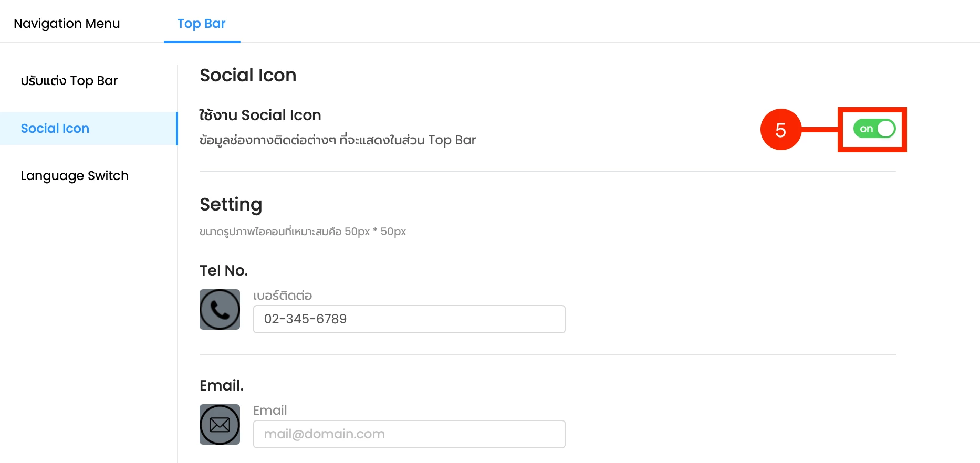
Task: Click the Tel No. section label
Action: tap(224, 270)
